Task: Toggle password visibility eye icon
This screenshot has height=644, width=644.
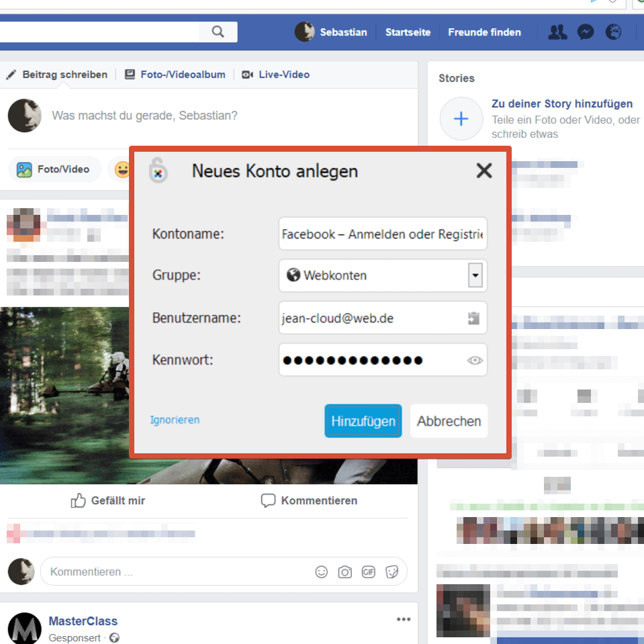Action: pos(475,360)
